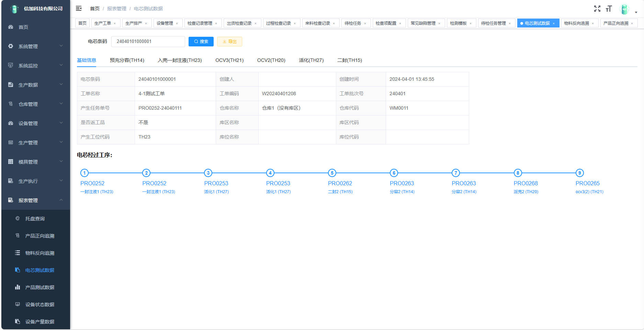Open the font size setting icon

click(x=609, y=9)
